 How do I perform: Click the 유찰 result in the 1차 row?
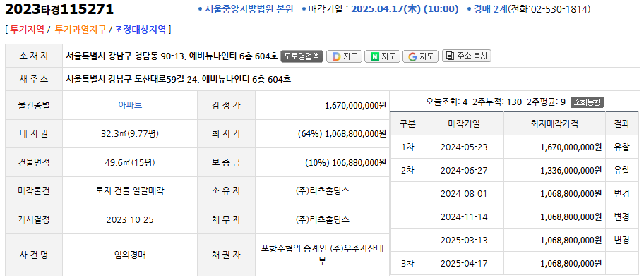coord(621,147)
